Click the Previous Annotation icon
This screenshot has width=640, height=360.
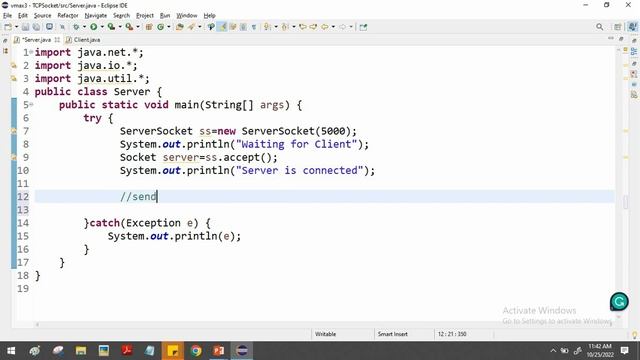pos(285,27)
